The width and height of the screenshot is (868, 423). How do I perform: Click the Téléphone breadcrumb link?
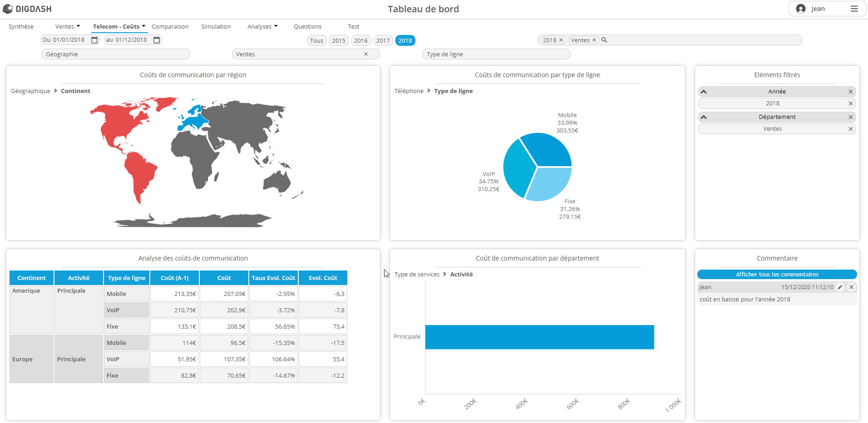click(x=409, y=91)
